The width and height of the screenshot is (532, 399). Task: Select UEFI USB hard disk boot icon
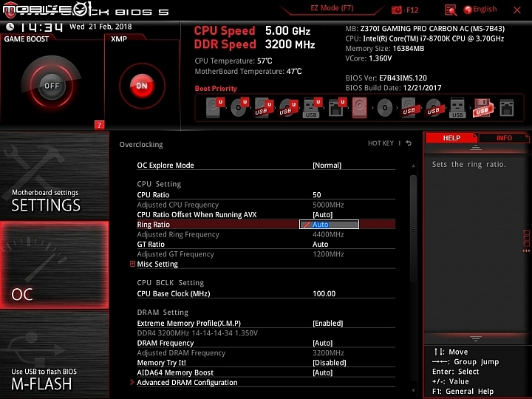[x=264, y=108]
